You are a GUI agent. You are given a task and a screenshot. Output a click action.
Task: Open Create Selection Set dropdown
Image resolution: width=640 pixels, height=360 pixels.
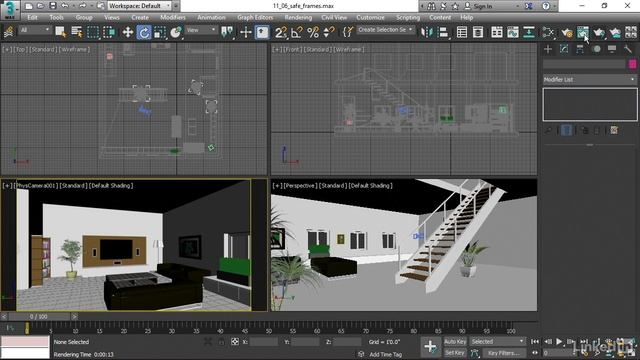pyautogui.click(x=385, y=30)
